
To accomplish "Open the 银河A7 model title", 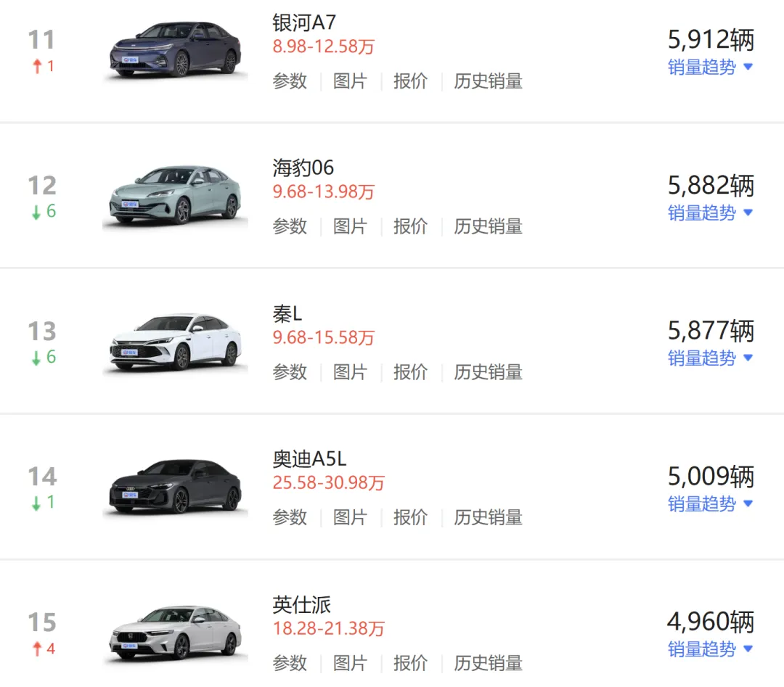I will pyautogui.click(x=304, y=22).
